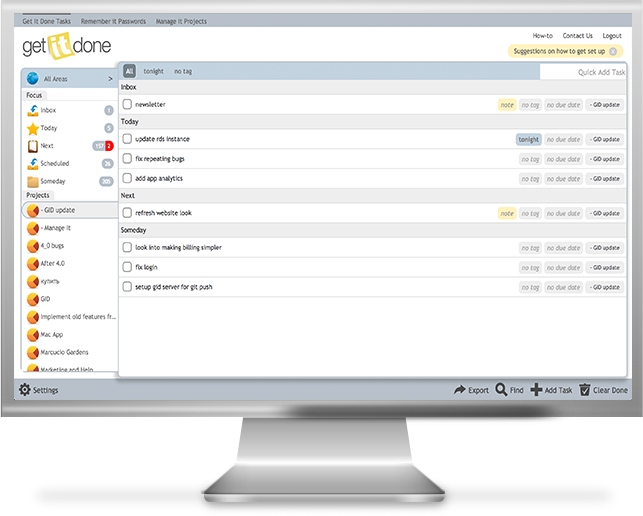Click the Export arrow icon
Image resolution: width=643 pixels, height=516 pixels.
coord(460,390)
